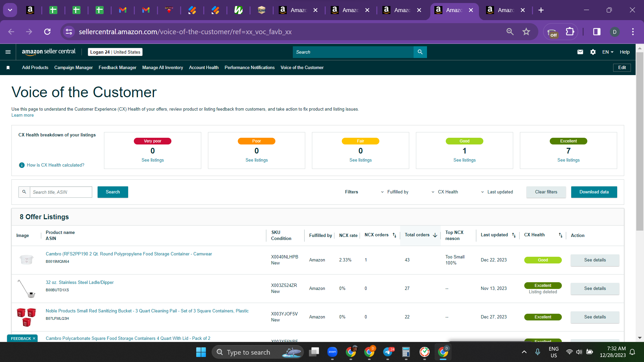Switch account via Logan 24 United States
Screen dimensions: 644x362
coord(115,52)
